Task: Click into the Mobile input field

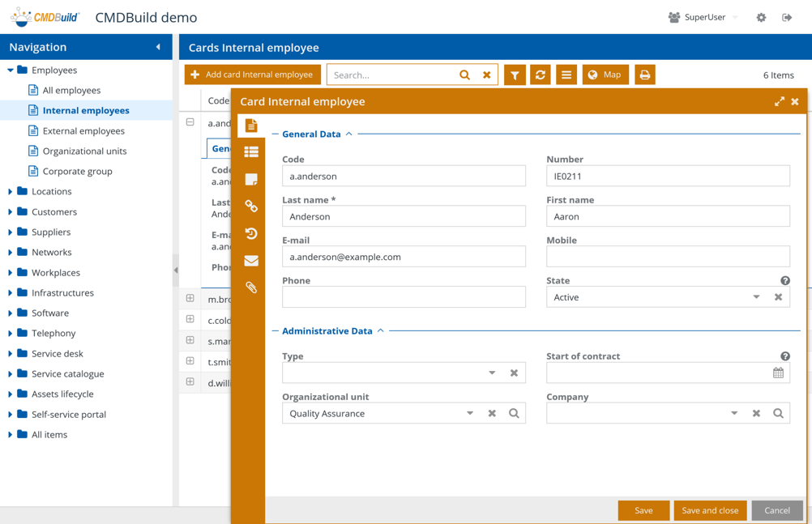Action: coord(668,257)
